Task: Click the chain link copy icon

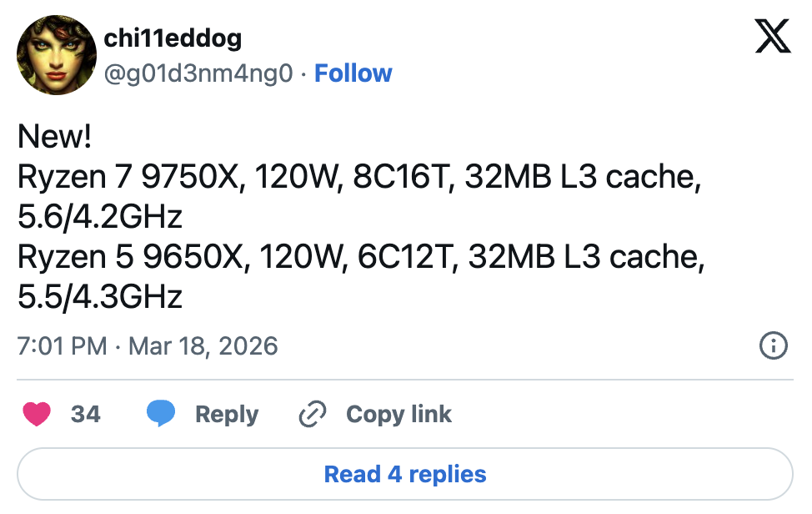Action: click(312, 415)
